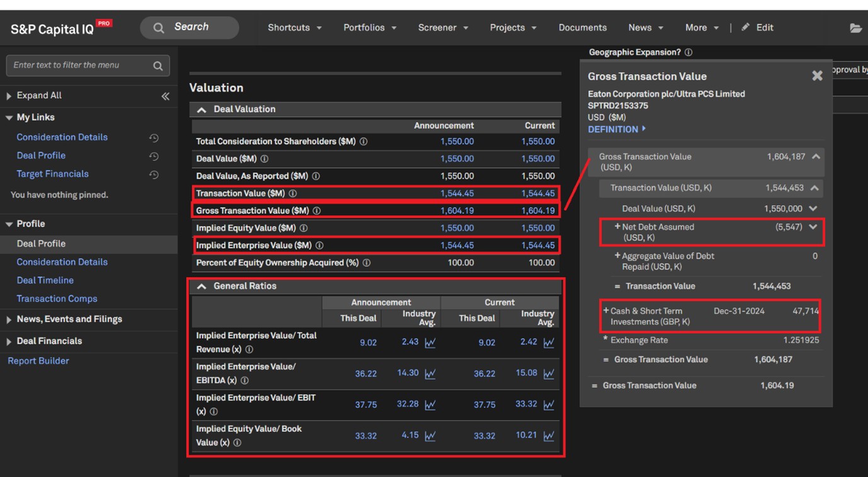Viewport: 868px width, 477px height.
Task: Open the Shortcuts dropdown menu
Action: [x=294, y=28]
